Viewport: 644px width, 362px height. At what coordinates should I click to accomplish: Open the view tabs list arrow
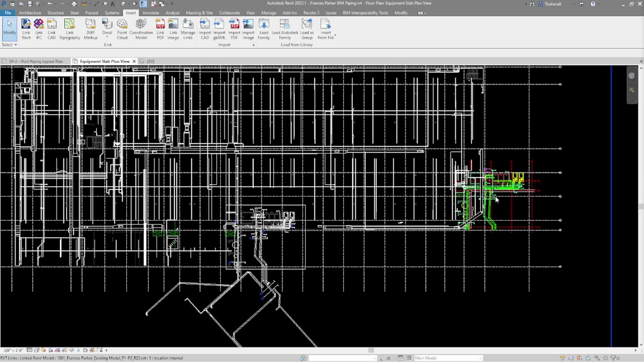641,61
